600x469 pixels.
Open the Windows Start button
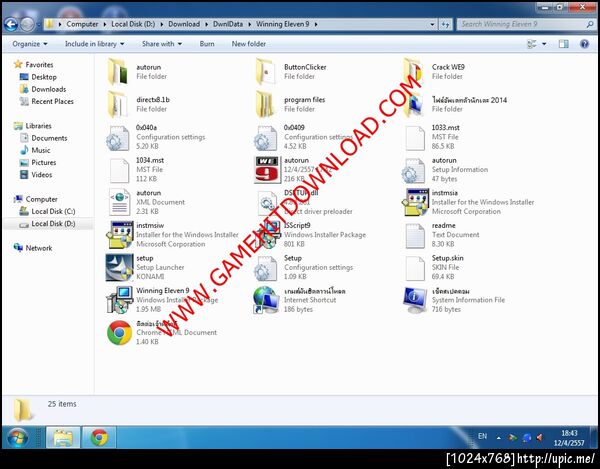(x=16, y=437)
